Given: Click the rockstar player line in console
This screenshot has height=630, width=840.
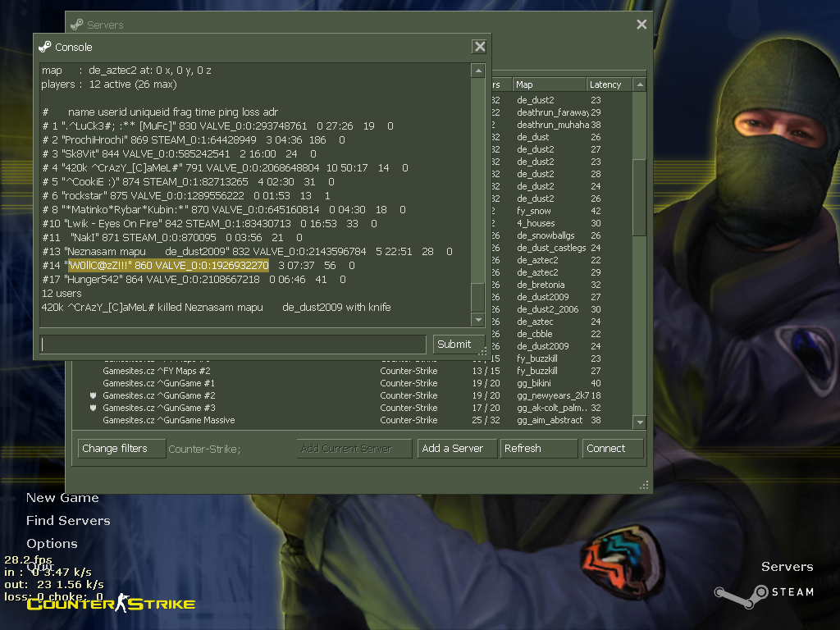Looking at the screenshot, I should pyautogui.click(x=186, y=195).
